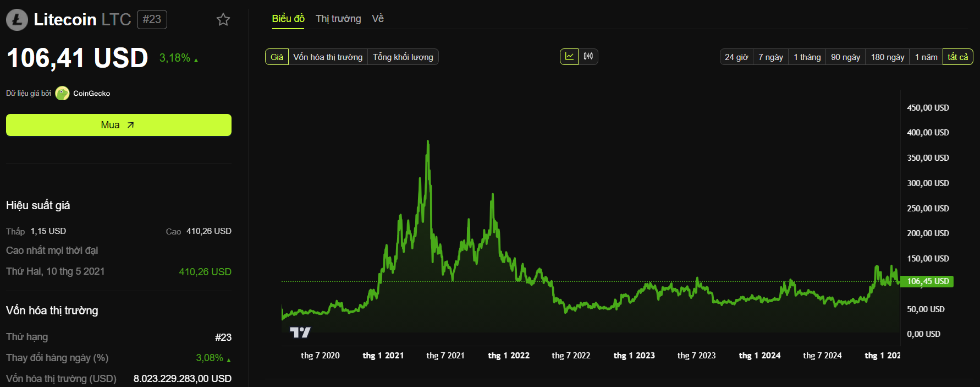Click the #23 rank badge
The height and width of the screenshot is (387, 980).
point(152,19)
